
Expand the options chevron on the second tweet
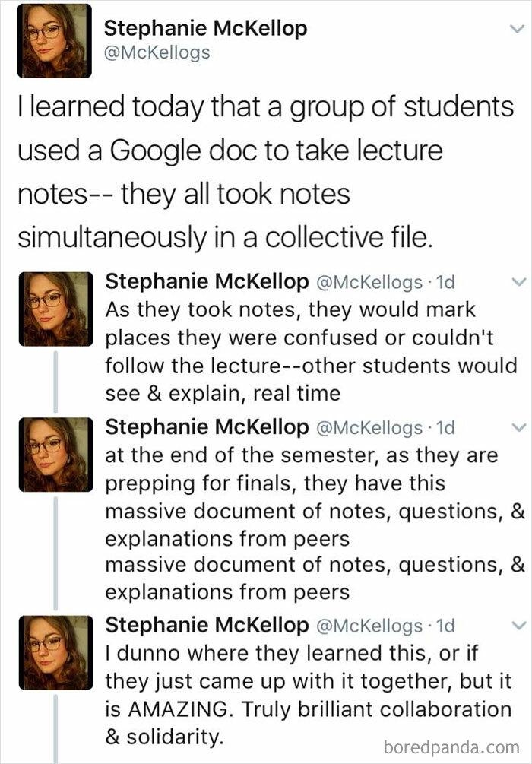pyautogui.click(x=518, y=281)
